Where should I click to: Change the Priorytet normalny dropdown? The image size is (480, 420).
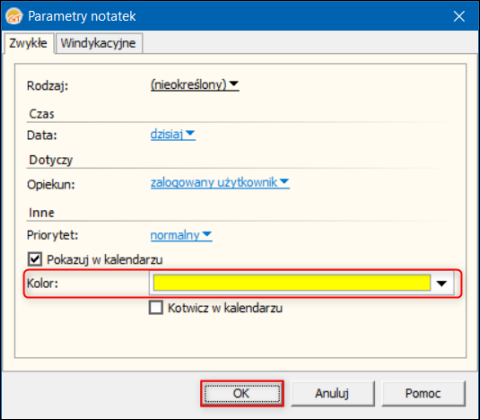coord(181,235)
